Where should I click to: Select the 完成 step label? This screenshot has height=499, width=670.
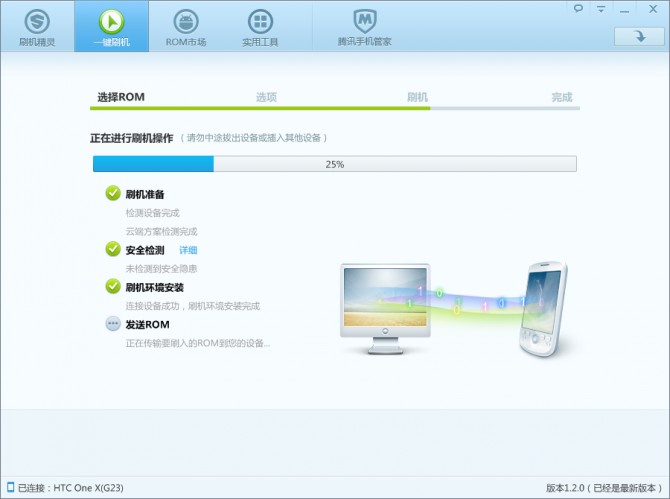point(561,97)
